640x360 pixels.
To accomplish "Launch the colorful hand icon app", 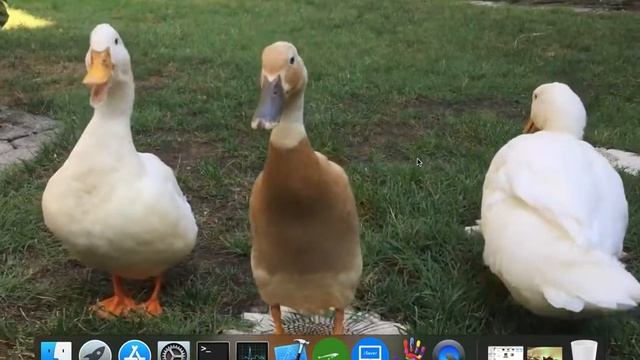I will pyautogui.click(x=412, y=349).
